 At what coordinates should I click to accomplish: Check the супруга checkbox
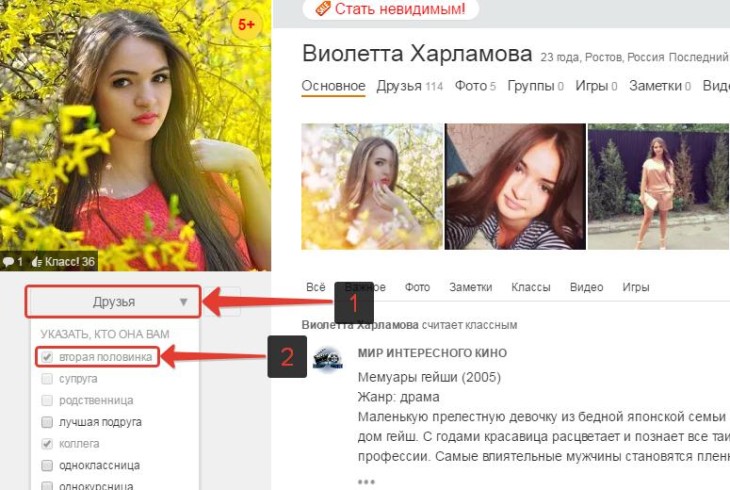47,379
